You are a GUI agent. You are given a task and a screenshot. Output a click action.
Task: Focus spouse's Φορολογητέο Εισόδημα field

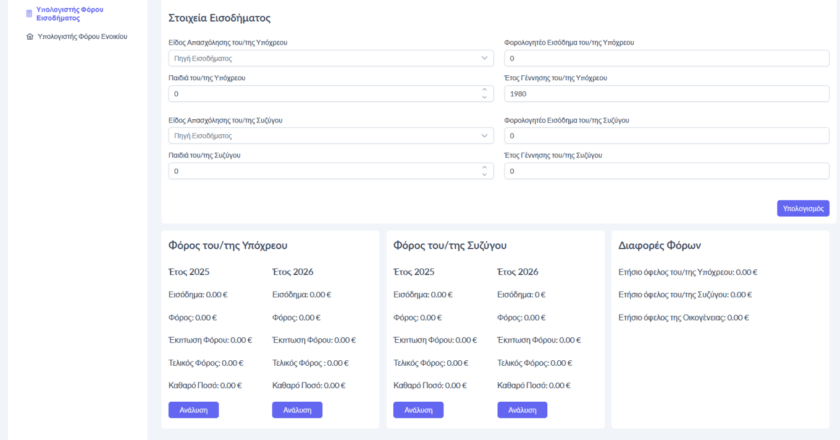[666, 135]
